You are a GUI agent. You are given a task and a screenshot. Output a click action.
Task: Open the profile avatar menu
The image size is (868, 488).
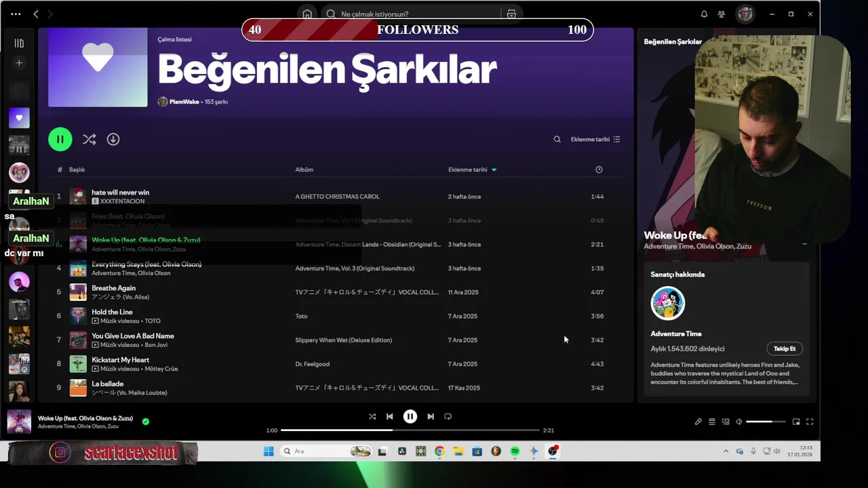745,14
